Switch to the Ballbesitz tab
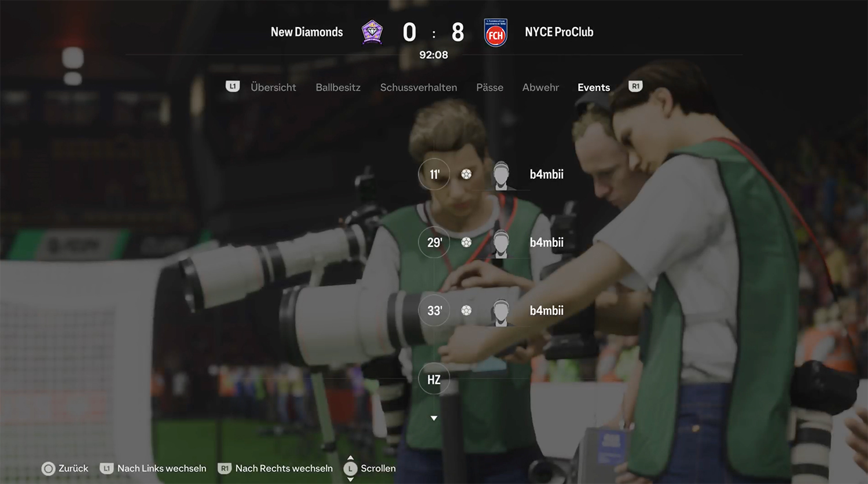Screen dimensions: 868x484 (x=338, y=87)
